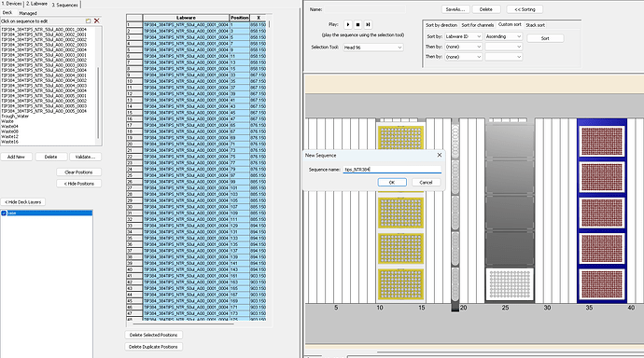Viewport: 644px width, 358px height.
Task: Open the Managed sequences tab
Action: coord(28,13)
